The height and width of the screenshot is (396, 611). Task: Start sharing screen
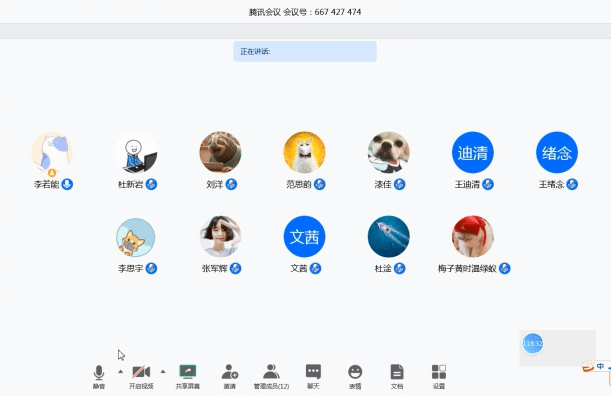tap(187, 376)
